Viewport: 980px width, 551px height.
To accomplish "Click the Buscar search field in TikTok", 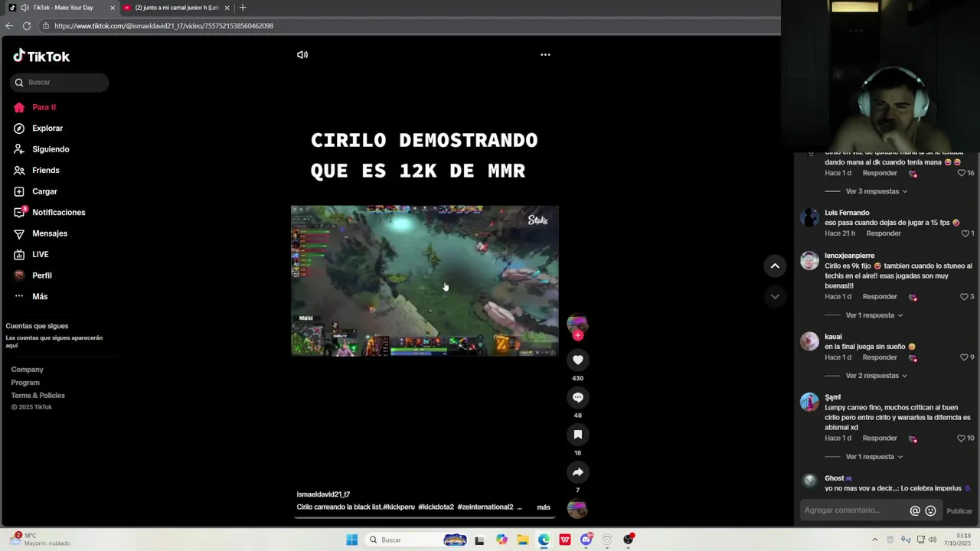I will [60, 82].
